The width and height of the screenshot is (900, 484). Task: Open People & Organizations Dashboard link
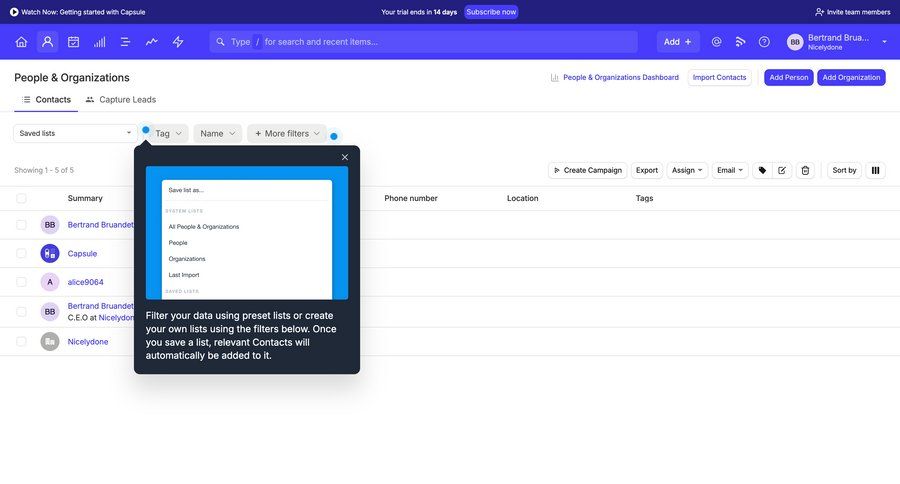tap(615, 78)
